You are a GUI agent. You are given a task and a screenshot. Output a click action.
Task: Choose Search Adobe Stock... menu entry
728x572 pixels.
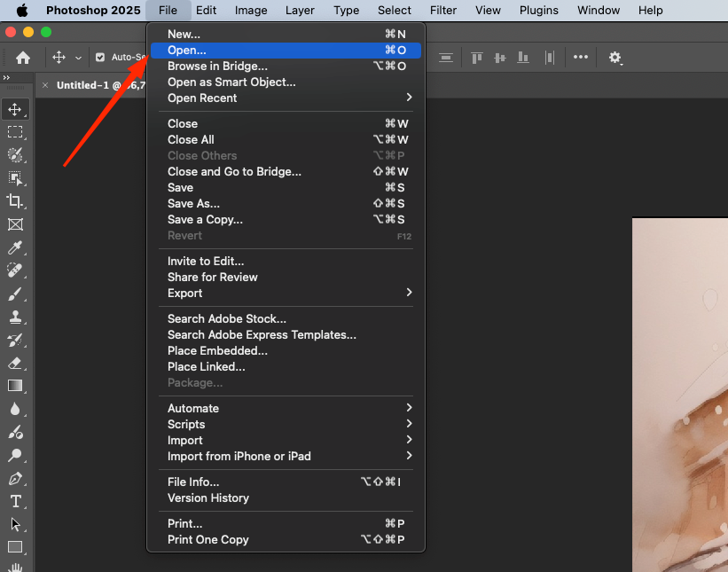[x=286, y=318]
